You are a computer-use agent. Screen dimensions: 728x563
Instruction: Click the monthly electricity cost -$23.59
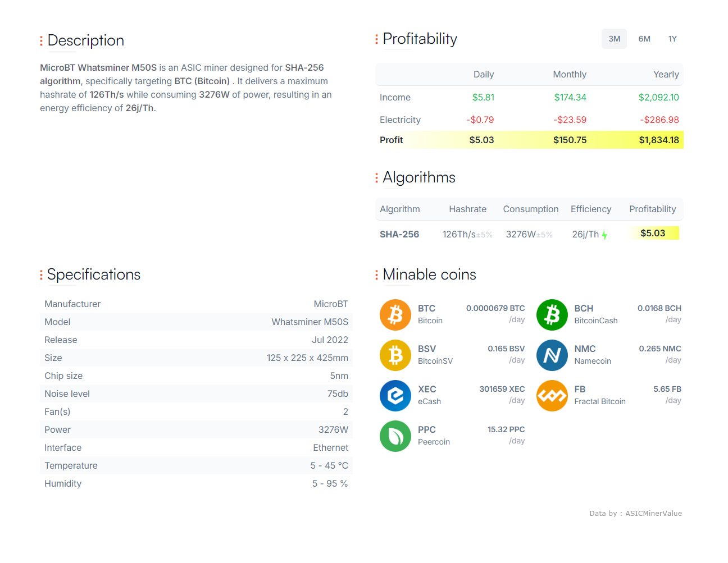(x=570, y=120)
